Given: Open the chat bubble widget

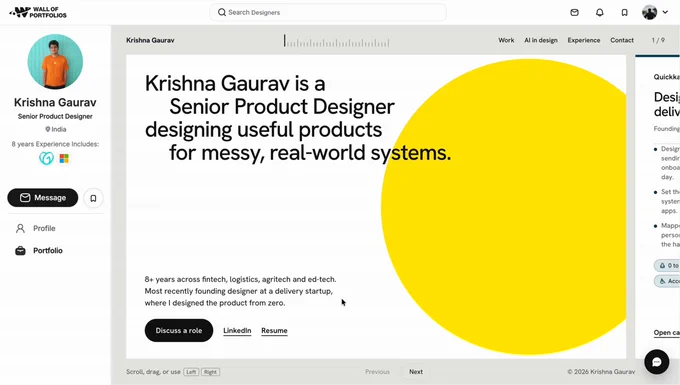Looking at the screenshot, I should pyautogui.click(x=657, y=362).
